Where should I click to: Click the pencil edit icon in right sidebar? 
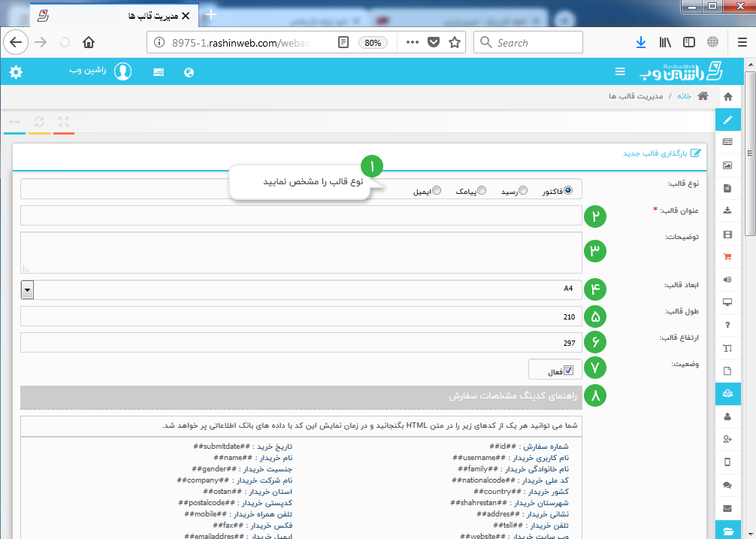point(728,120)
